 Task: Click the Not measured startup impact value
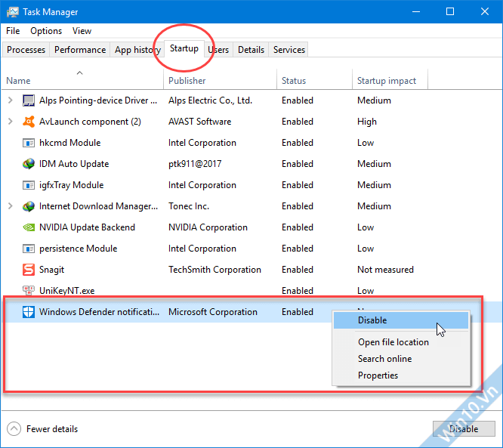(385, 270)
